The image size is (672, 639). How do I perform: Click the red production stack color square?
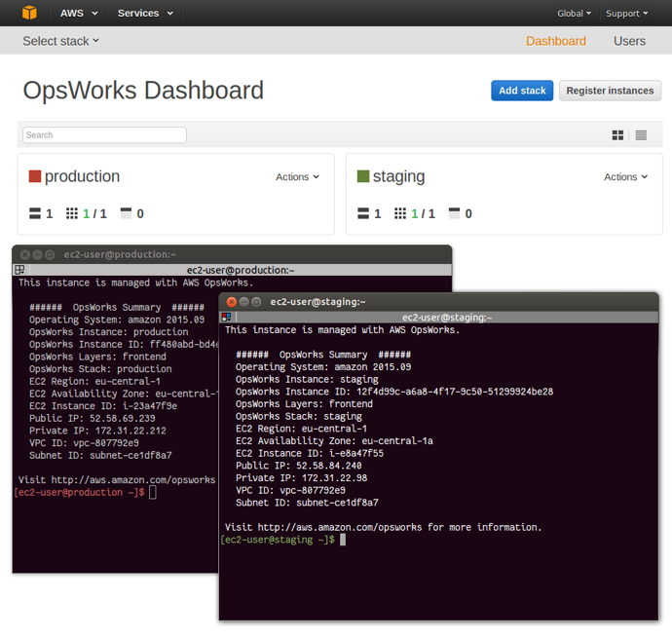pos(35,176)
